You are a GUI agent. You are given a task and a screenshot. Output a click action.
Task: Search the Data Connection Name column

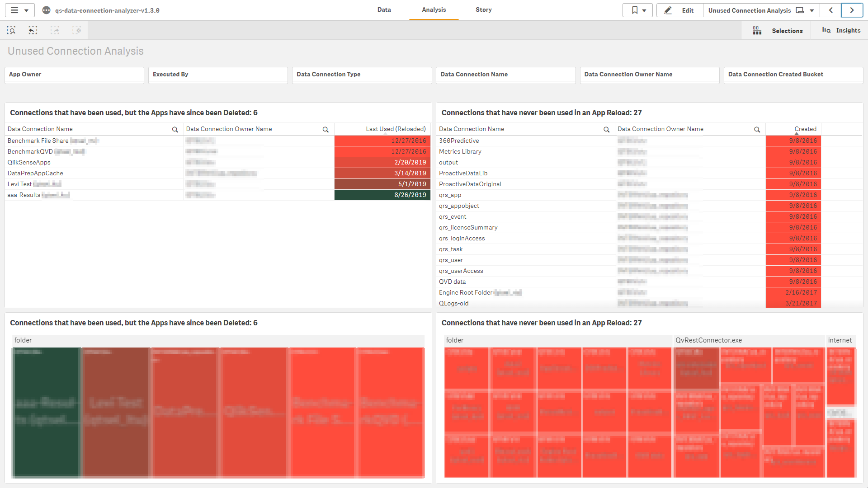[175, 129]
